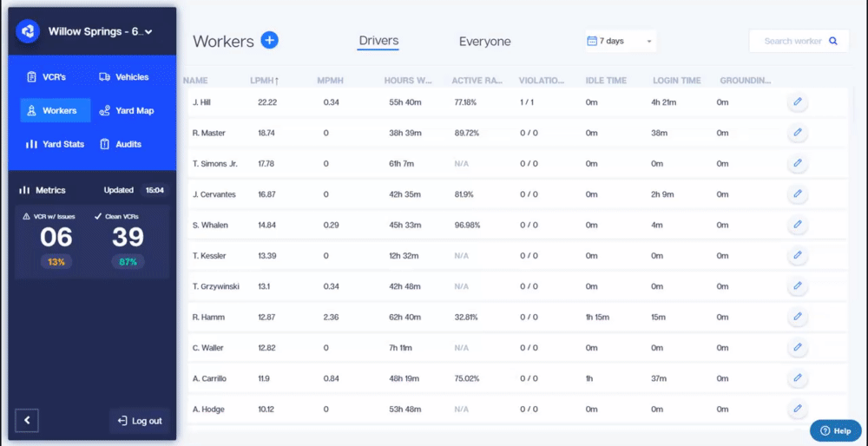Click the Metrics bar chart icon
The height and width of the screenshot is (446, 868).
(24, 190)
